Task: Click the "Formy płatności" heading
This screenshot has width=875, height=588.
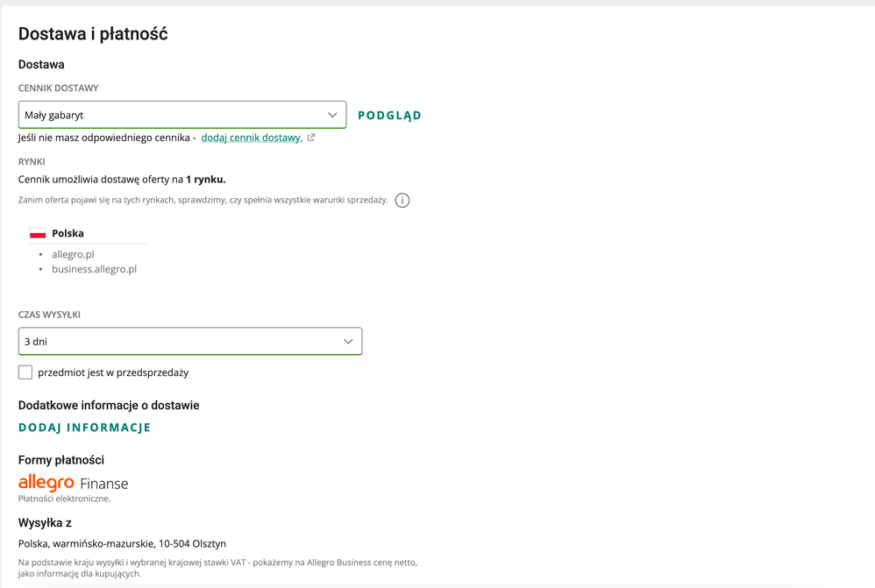Action: pyautogui.click(x=61, y=460)
